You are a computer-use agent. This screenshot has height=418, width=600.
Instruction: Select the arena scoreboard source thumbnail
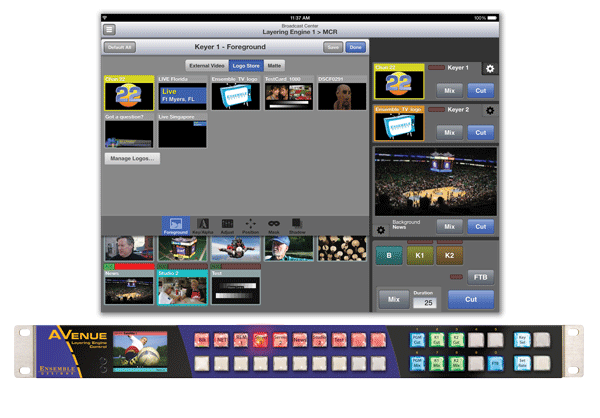point(183,248)
